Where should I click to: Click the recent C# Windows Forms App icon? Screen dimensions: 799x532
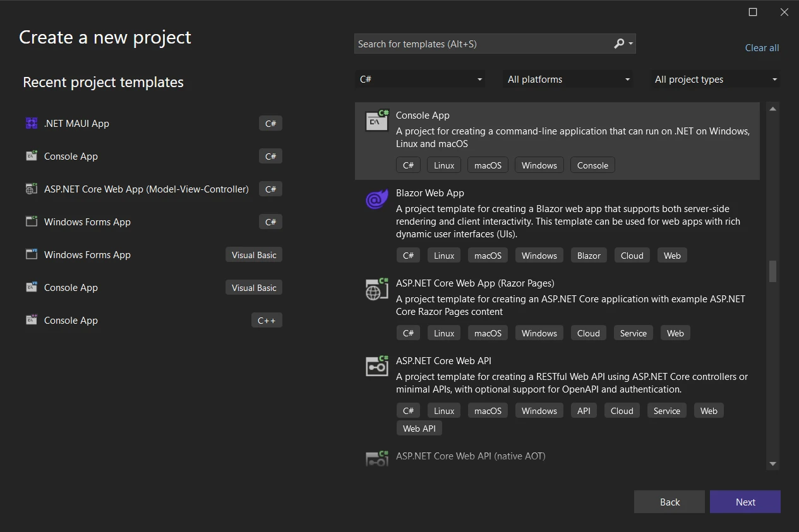coord(32,222)
